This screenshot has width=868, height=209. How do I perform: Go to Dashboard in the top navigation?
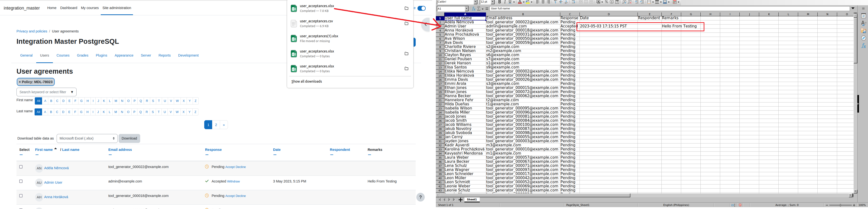69,8
